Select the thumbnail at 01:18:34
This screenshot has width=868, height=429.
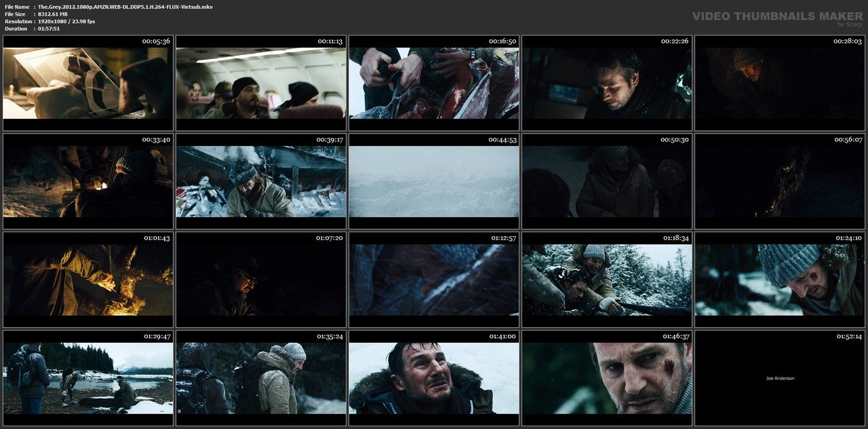[607, 280]
